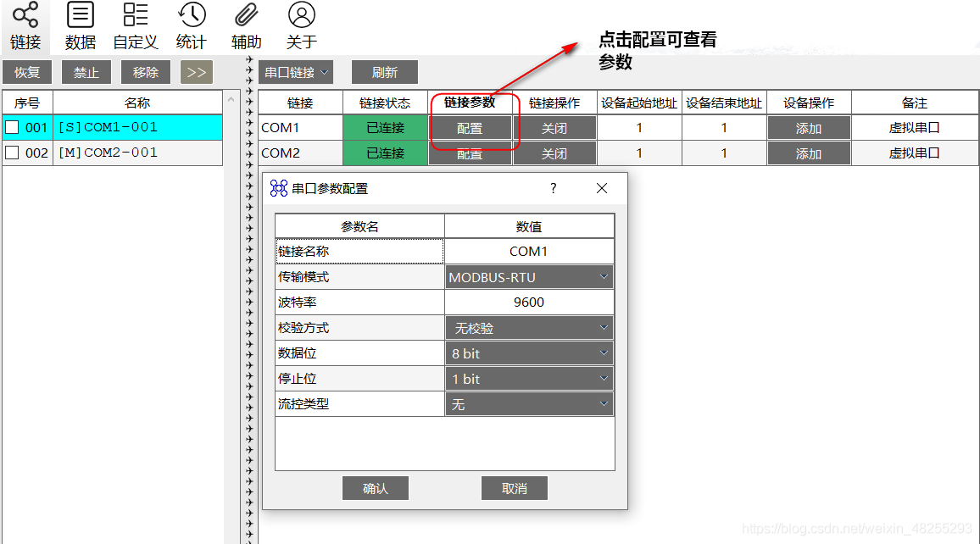The height and width of the screenshot is (544, 980).
Task: Click the 设备结束地址 column header
Action: (724, 103)
